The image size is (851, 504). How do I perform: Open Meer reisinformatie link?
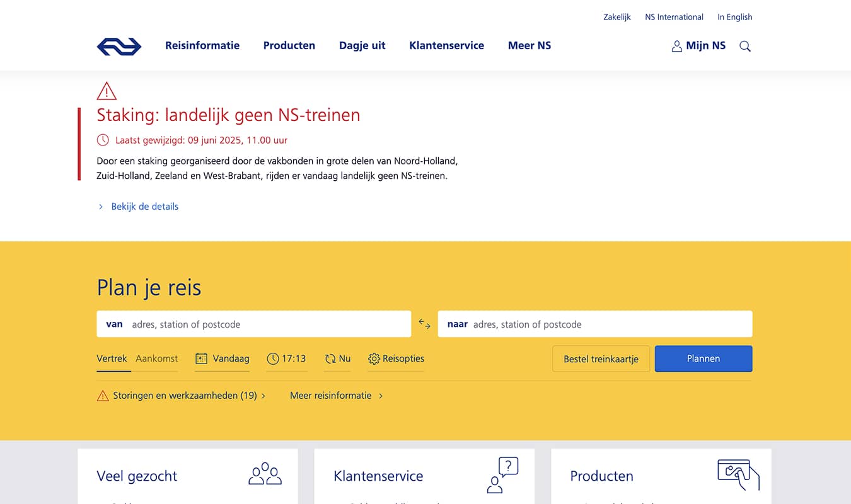point(331,396)
